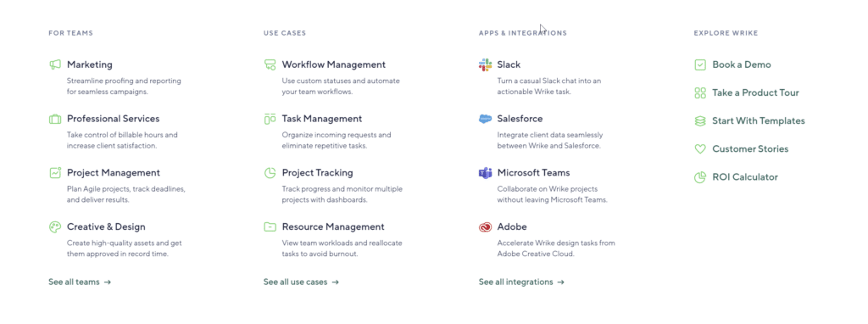Click the Take a Product Tour grid icon
The height and width of the screenshot is (324, 868).
[x=700, y=93]
